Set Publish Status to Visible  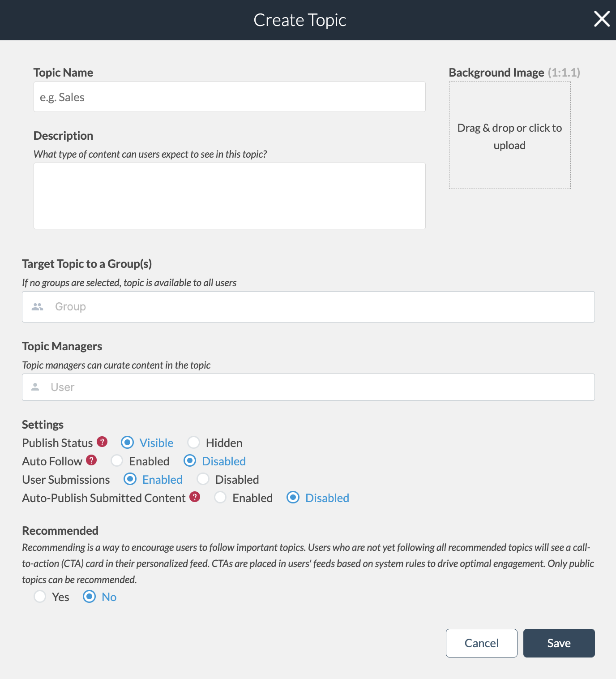(x=128, y=443)
